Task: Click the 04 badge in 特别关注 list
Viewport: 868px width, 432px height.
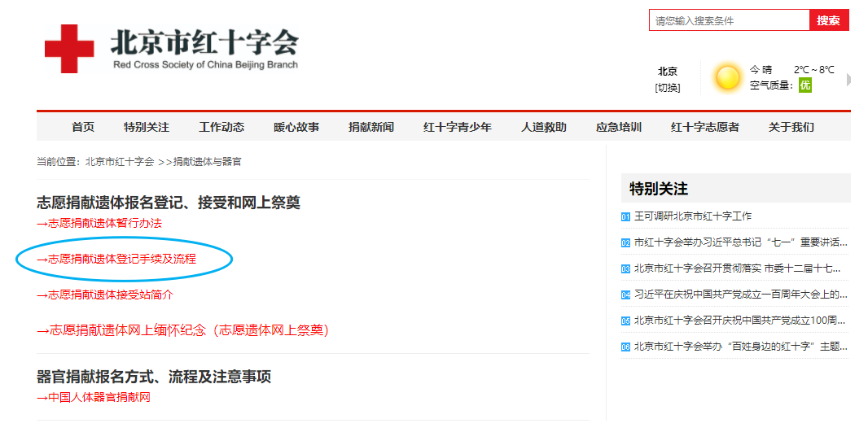Action: click(x=625, y=295)
